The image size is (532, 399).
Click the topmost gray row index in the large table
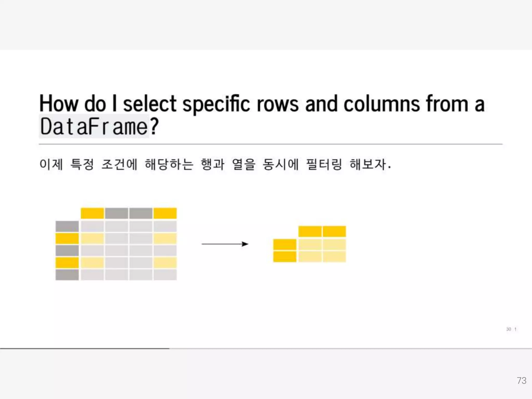[x=67, y=226]
